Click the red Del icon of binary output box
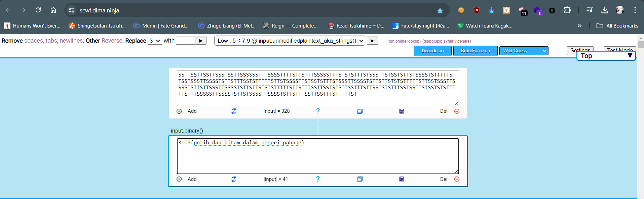Screen dimensions: 644x199 point(457,179)
